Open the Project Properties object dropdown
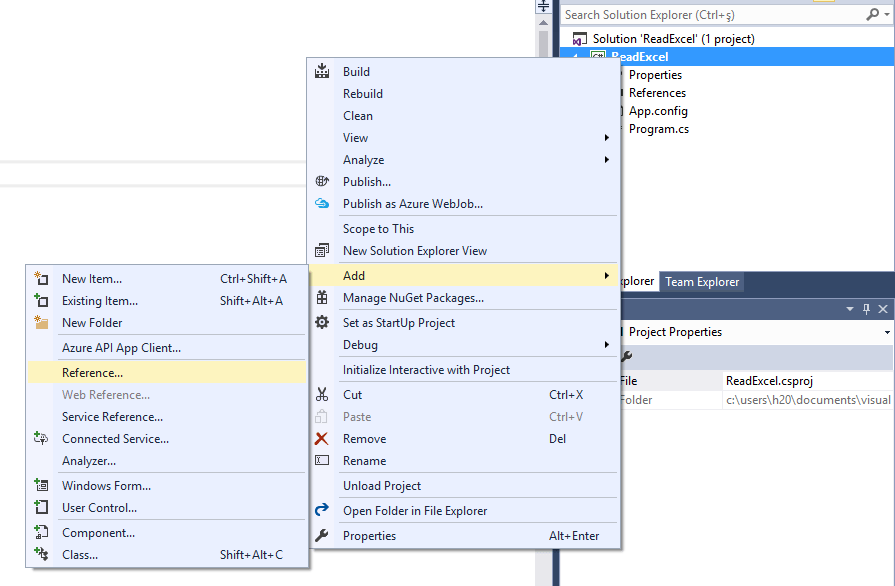 [x=887, y=332]
